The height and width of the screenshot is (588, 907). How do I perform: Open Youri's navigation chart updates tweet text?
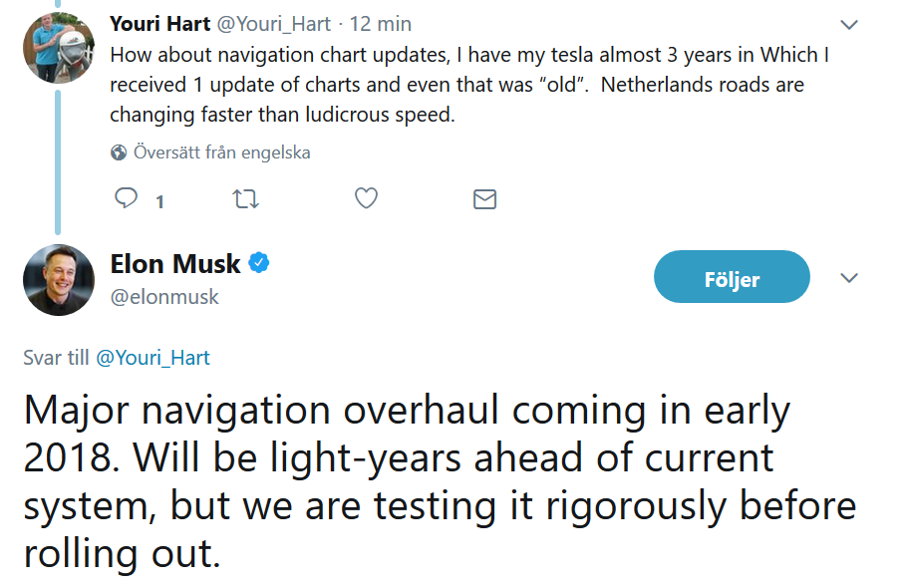[469, 85]
